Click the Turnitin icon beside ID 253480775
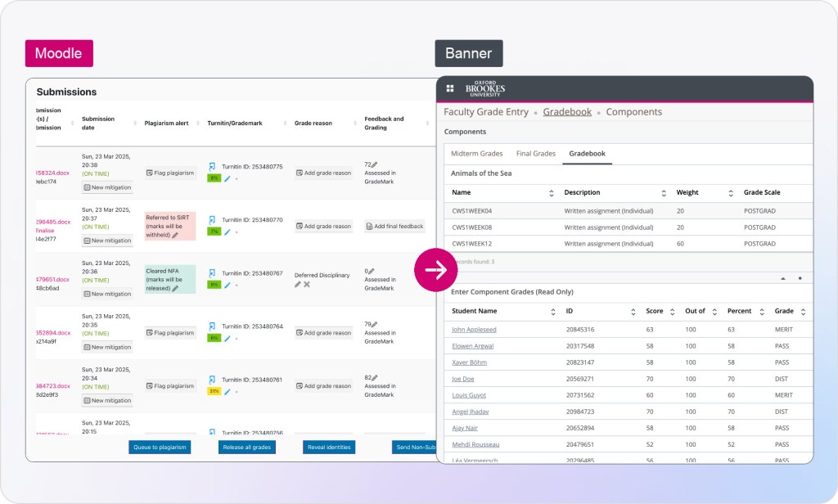Screen dimensions: 838x504 coord(212,164)
